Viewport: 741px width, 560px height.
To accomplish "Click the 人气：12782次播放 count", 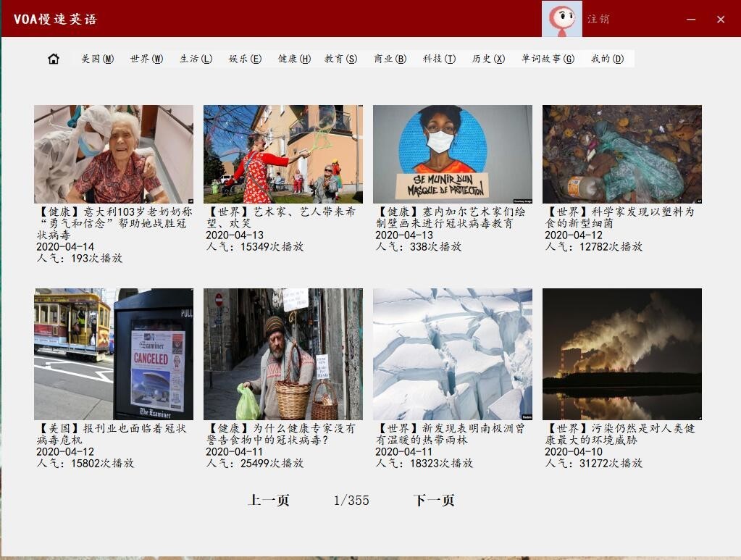I will pos(593,246).
